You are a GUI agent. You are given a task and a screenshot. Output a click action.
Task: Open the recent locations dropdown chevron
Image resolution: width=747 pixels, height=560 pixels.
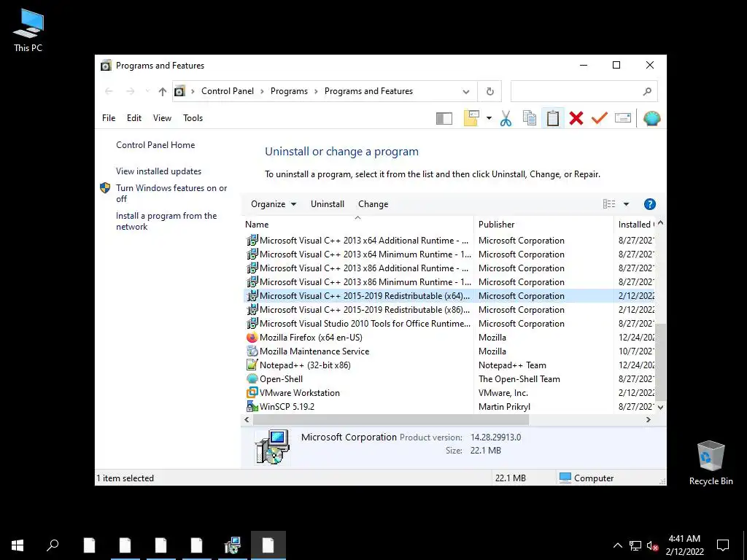(147, 91)
